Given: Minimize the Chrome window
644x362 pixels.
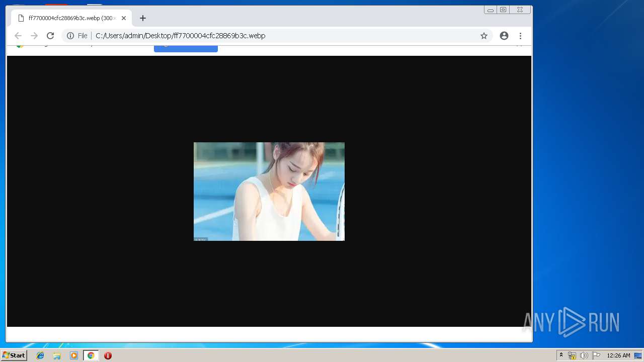Looking at the screenshot, I should (491, 10).
